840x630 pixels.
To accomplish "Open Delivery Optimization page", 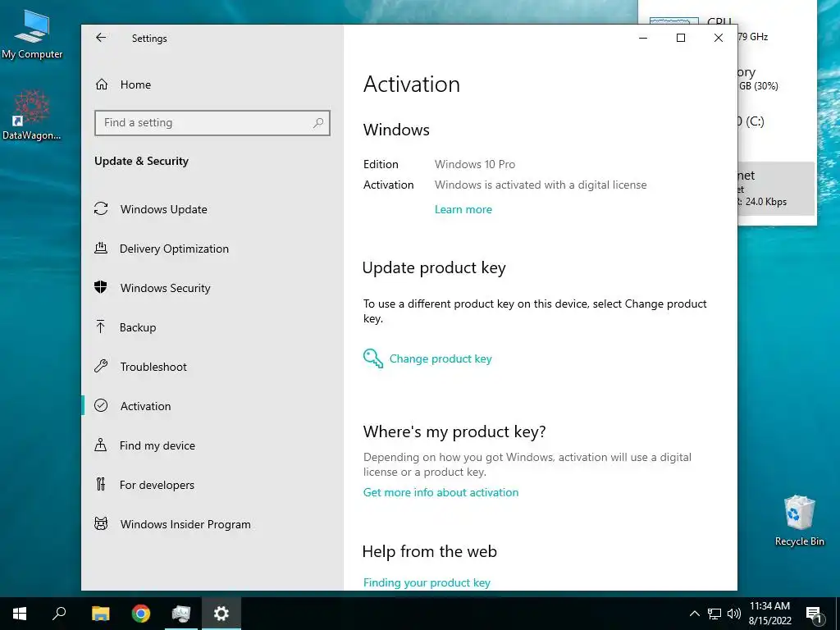I will coord(174,249).
